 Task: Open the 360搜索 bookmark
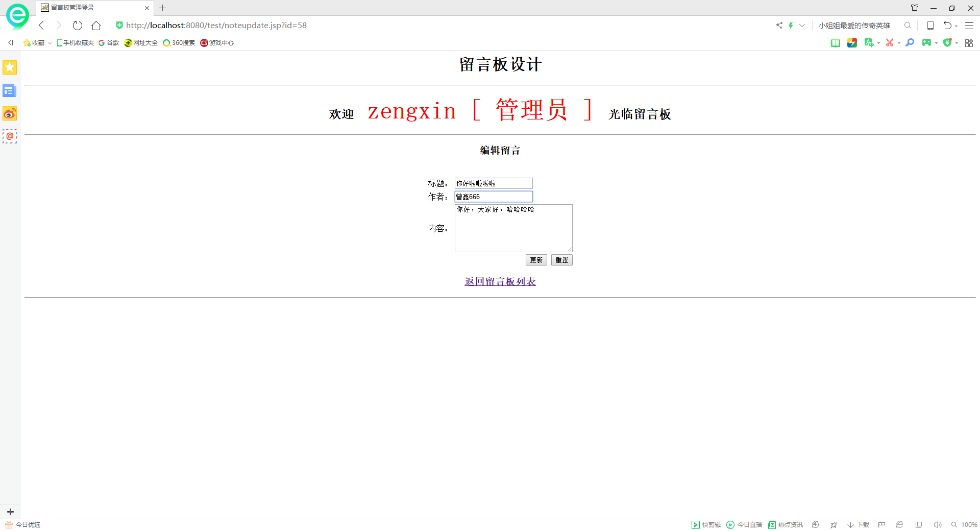[179, 43]
